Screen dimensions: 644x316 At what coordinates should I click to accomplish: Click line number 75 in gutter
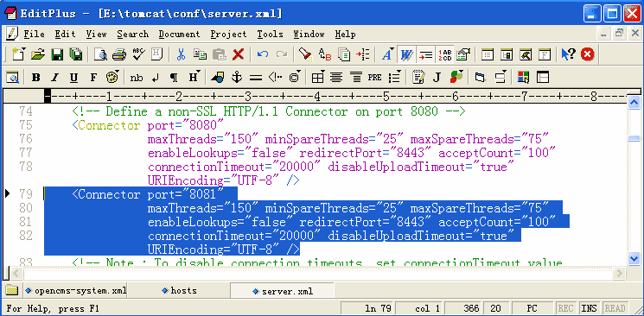tap(26, 125)
